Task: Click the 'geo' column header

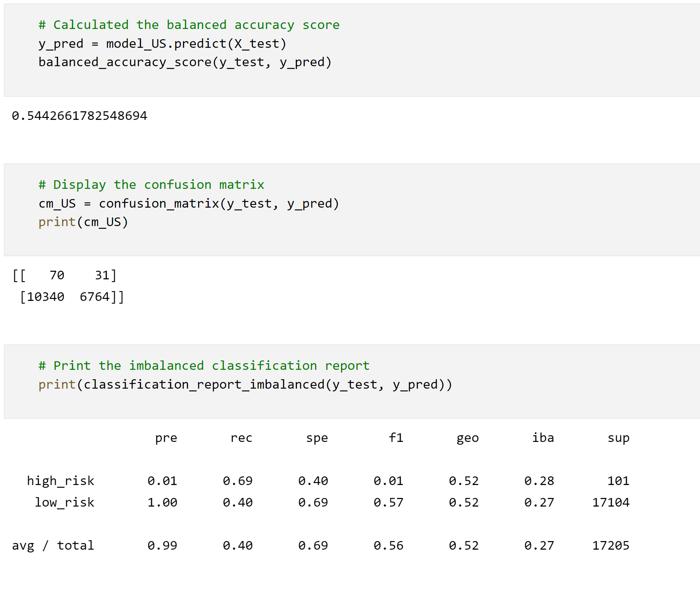Action: coord(468,438)
